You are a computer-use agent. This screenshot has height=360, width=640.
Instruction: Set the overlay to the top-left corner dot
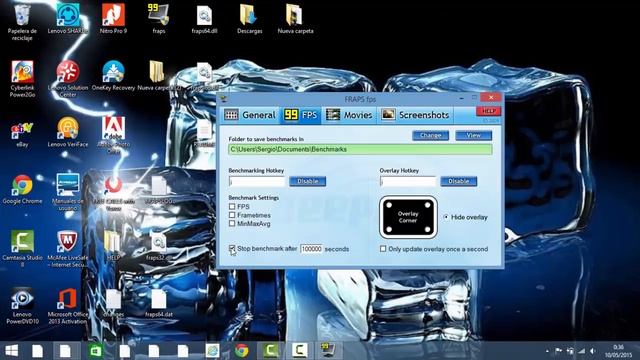tap(389, 205)
